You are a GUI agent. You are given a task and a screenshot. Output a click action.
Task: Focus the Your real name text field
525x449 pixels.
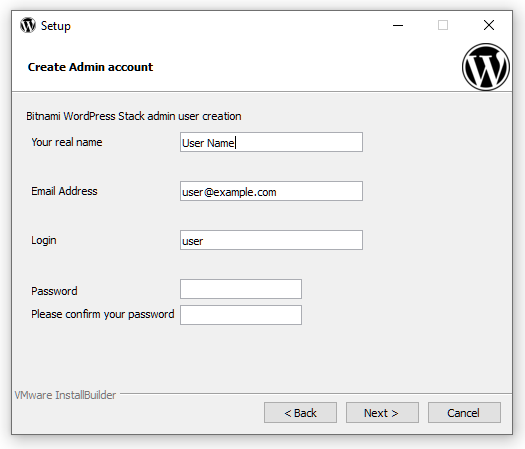click(271, 142)
